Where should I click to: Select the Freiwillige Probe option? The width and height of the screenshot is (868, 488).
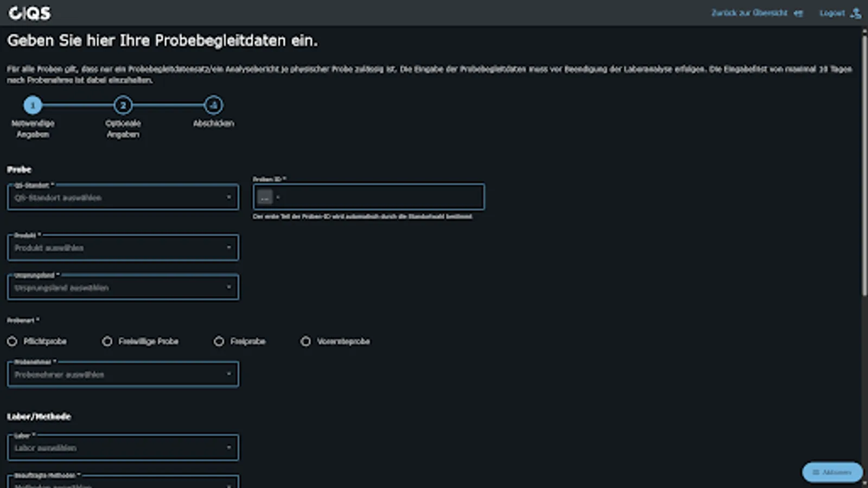(108, 342)
